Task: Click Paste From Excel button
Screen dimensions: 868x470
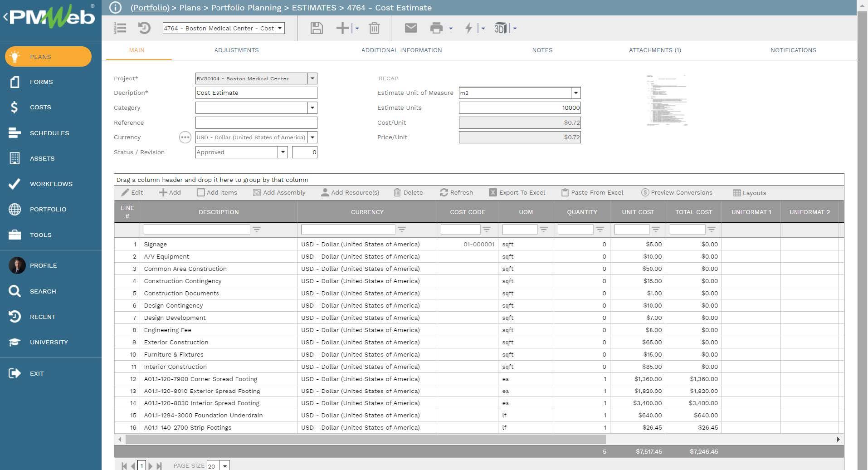Action: [592, 192]
